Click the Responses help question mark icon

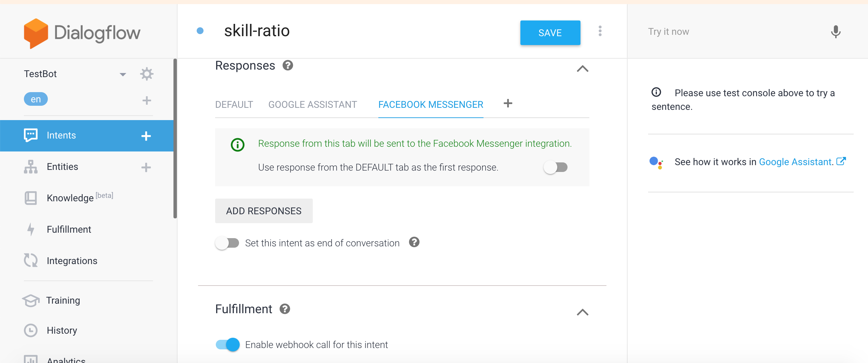coord(288,66)
